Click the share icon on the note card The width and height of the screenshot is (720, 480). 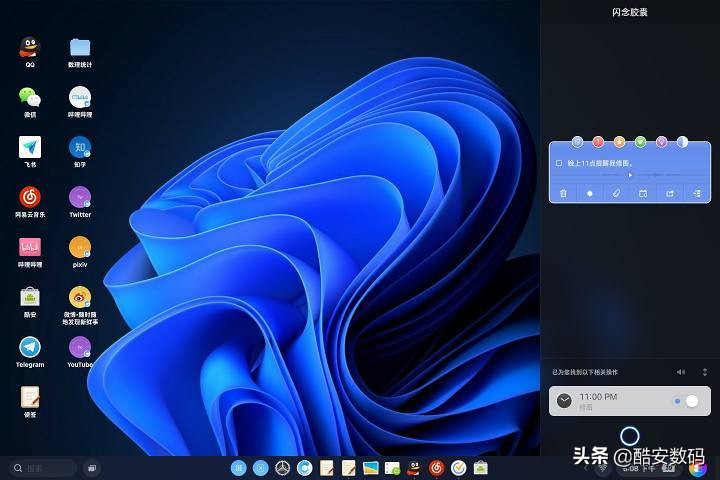point(670,193)
